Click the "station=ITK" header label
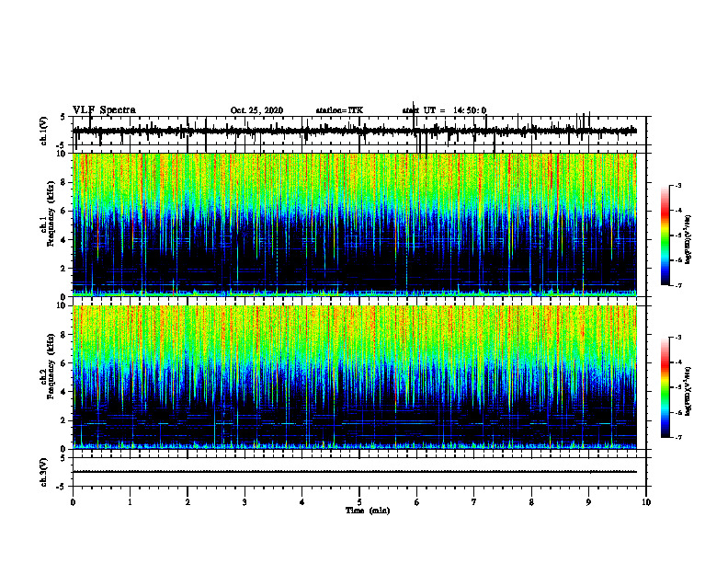728x563 pixels. pos(339,110)
